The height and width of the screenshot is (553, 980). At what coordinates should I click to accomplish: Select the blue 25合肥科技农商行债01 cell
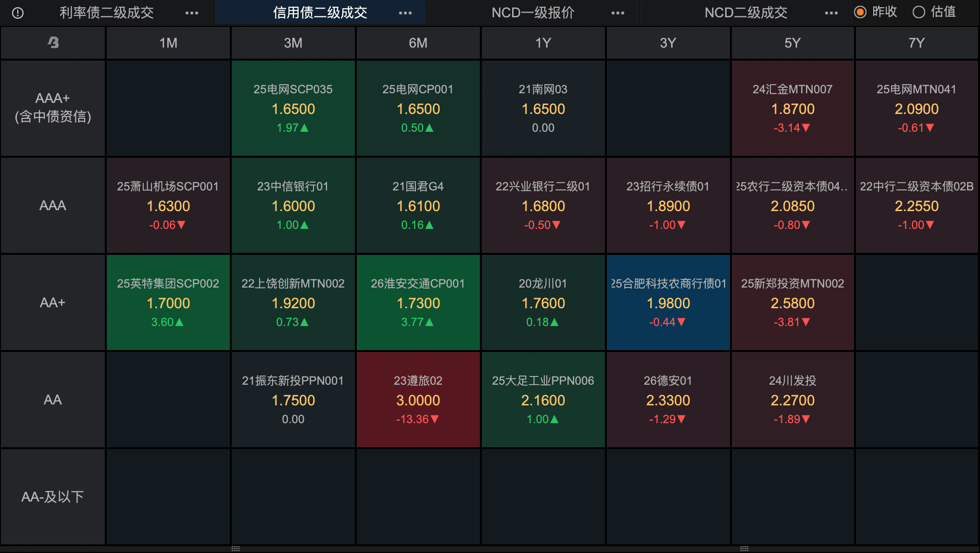click(x=668, y=302)
